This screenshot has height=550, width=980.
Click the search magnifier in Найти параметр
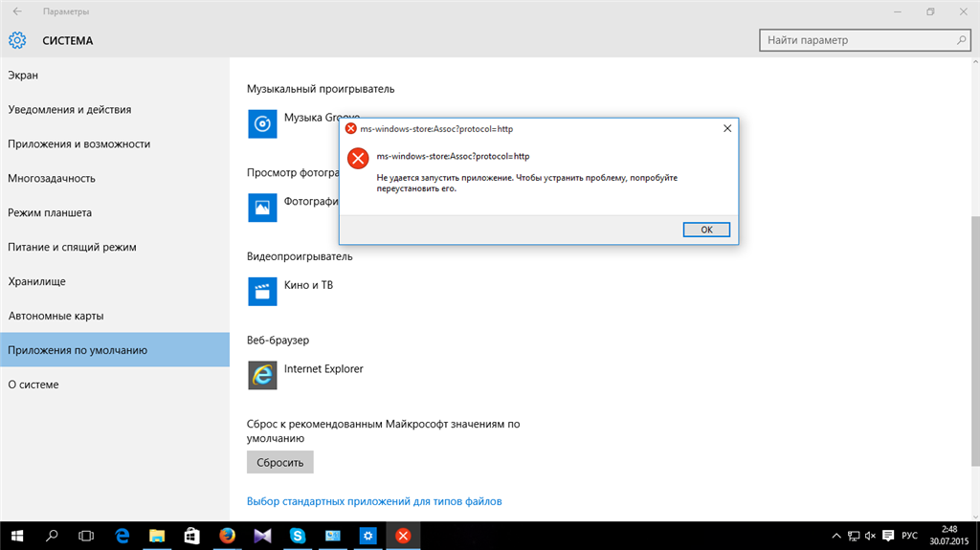(x=961, y=40)
